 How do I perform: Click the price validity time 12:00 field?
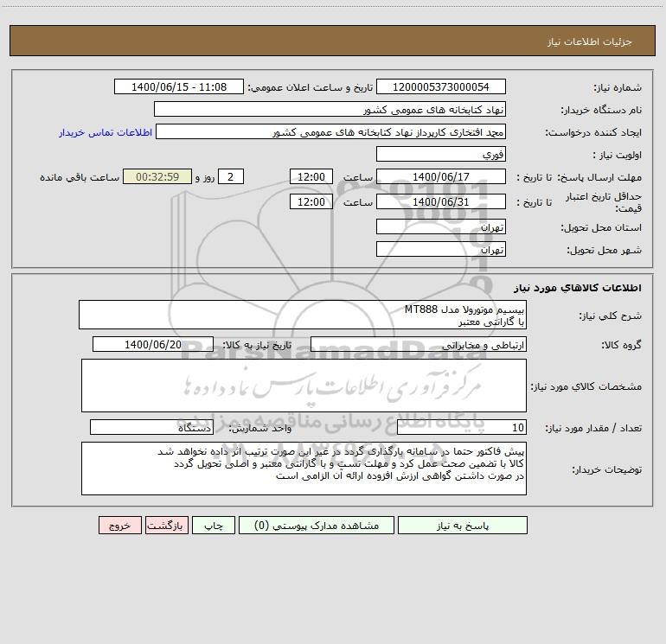pos(311,201)
